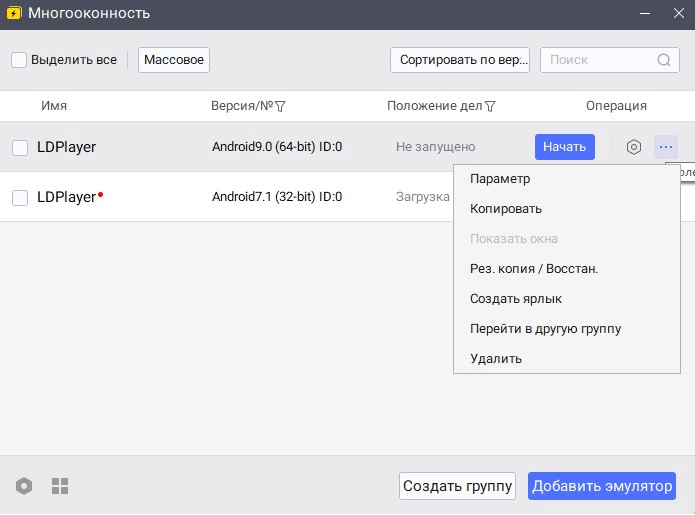Click the Android9.0 (64-bit) ID:0 text
The height and width of the screenshot is (515, 695).
(277, 147)
